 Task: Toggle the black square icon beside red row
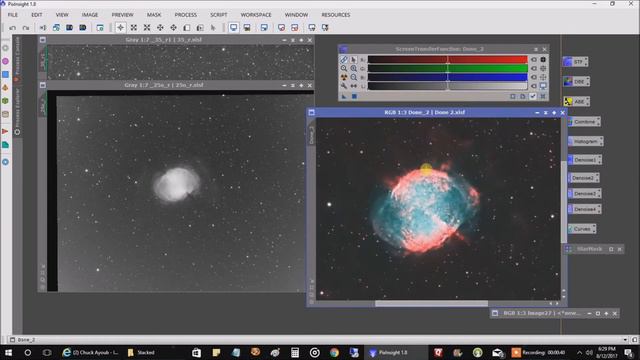(543, 60)
